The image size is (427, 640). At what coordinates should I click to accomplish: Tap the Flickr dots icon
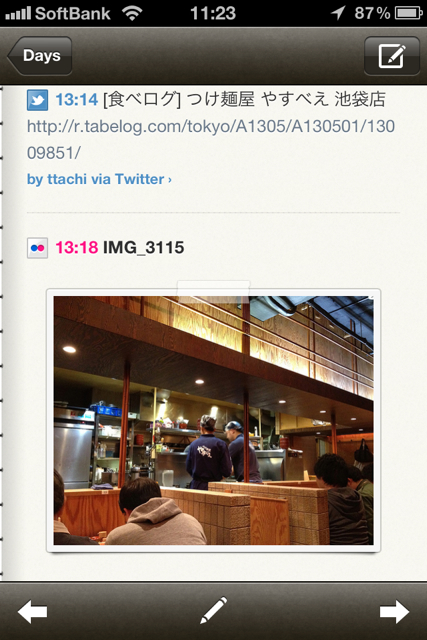click(x=38, y=248)
